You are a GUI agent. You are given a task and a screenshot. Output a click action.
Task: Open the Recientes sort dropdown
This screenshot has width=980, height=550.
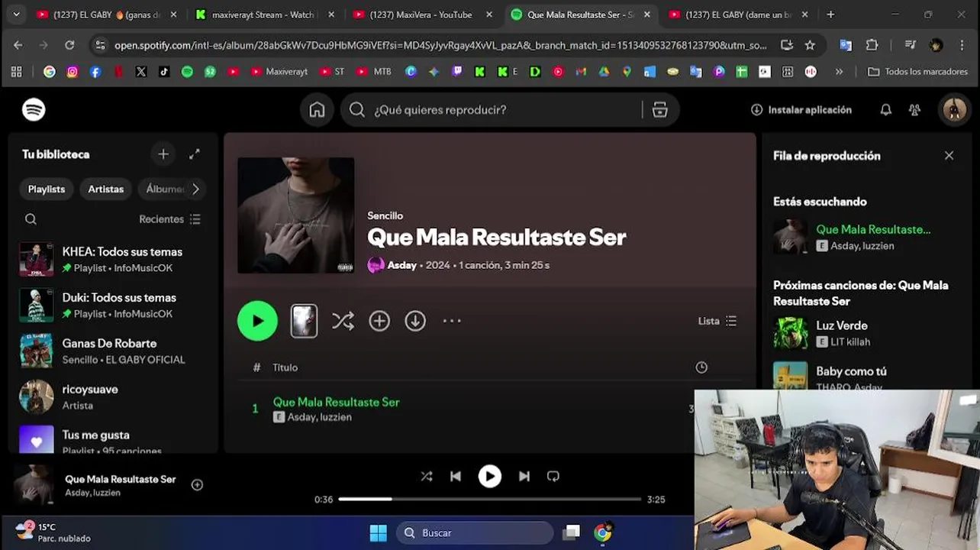click(169, 219)
